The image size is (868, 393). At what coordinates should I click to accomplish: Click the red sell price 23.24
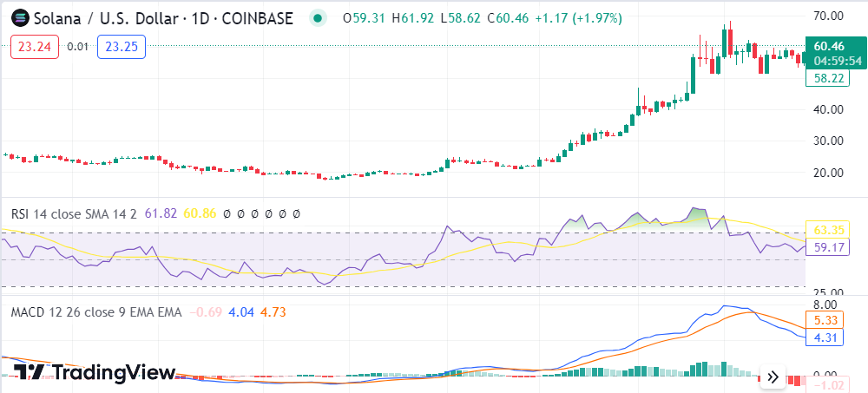[35, 47]
